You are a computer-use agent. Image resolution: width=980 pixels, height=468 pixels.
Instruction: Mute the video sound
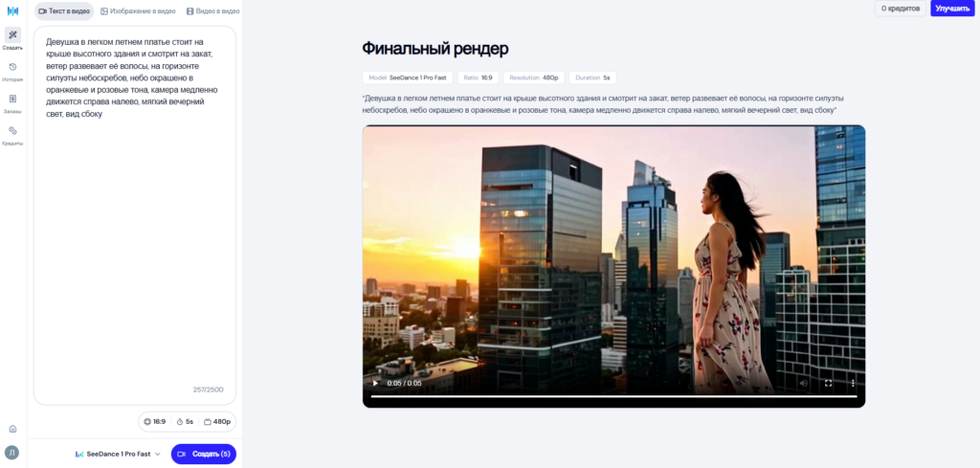[804, 383]
